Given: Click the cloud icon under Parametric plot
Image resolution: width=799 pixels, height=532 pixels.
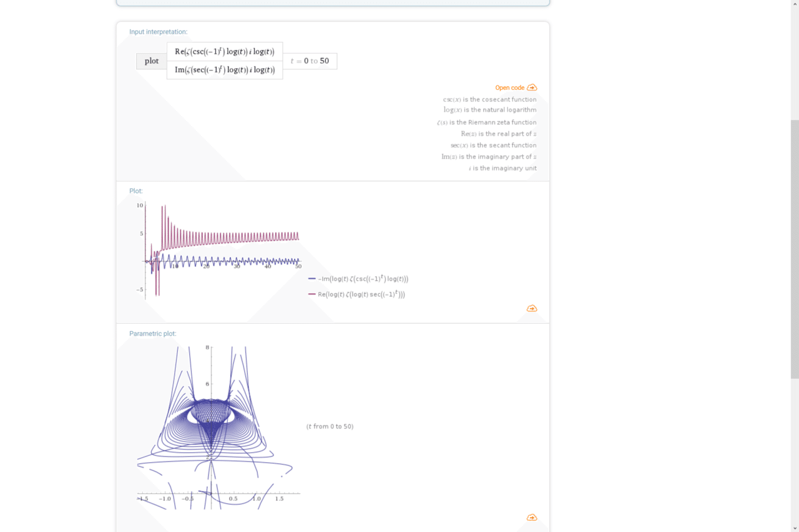Looking at the screenshot, I should pyautogui.click(x=532, y=517).
